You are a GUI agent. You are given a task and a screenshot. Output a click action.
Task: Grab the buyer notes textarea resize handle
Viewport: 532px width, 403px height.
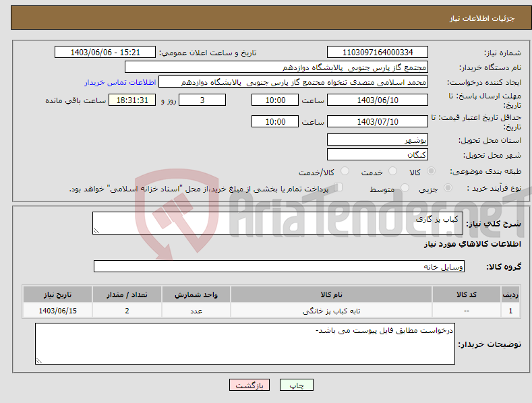[x=39, y=361]
